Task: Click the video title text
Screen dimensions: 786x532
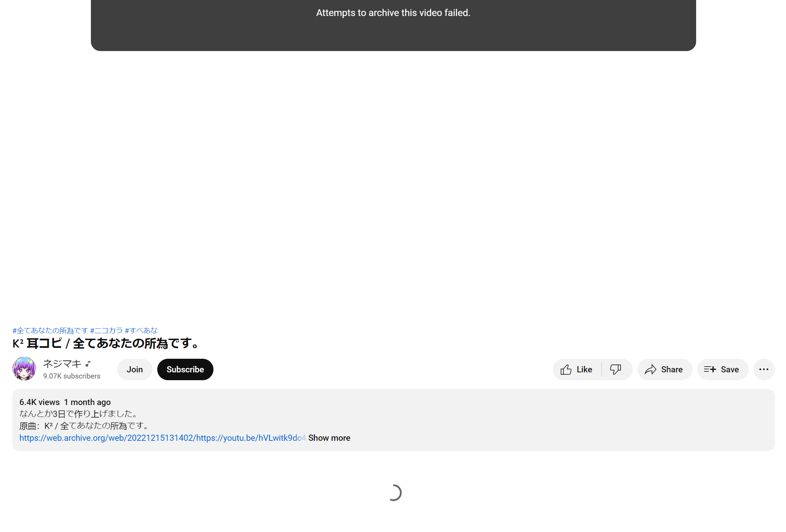Action: [x=106, y=343]
